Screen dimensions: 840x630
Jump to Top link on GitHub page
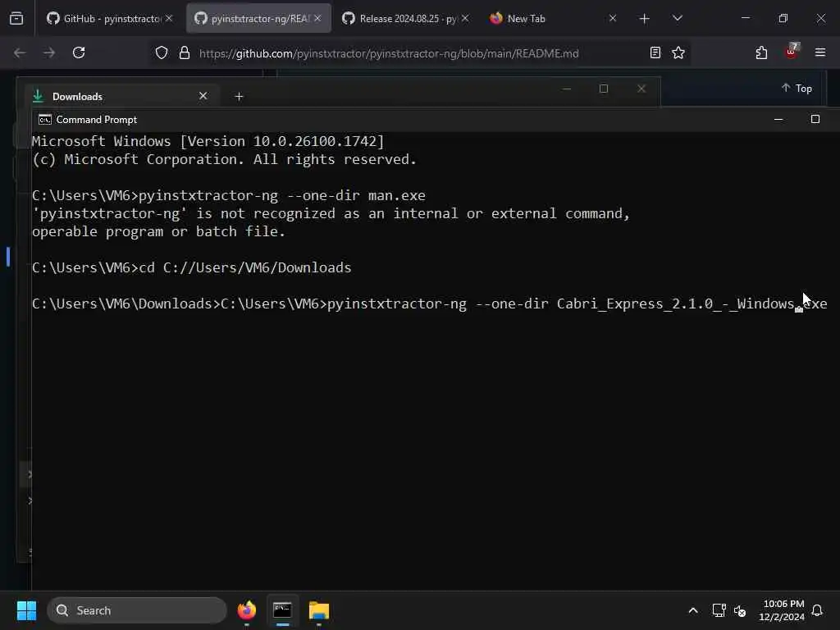(x=797, y=89)
